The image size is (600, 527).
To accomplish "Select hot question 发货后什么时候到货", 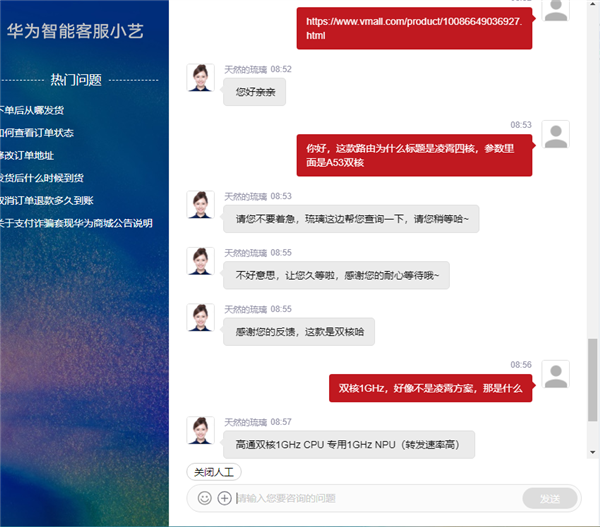I will tap(42, 178).
